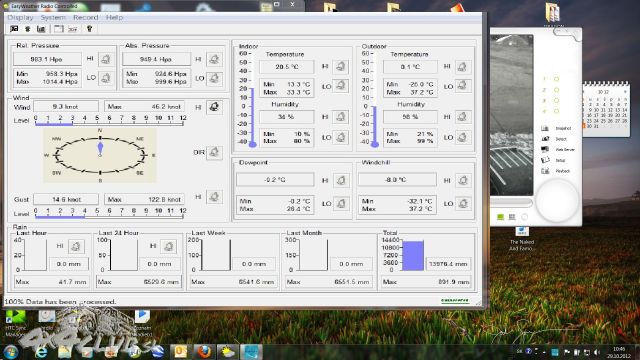Toggle Indoor Temperature HI alarm bell
The width and height of the screenshot is (640, 360).
click(x=341, y=66)
